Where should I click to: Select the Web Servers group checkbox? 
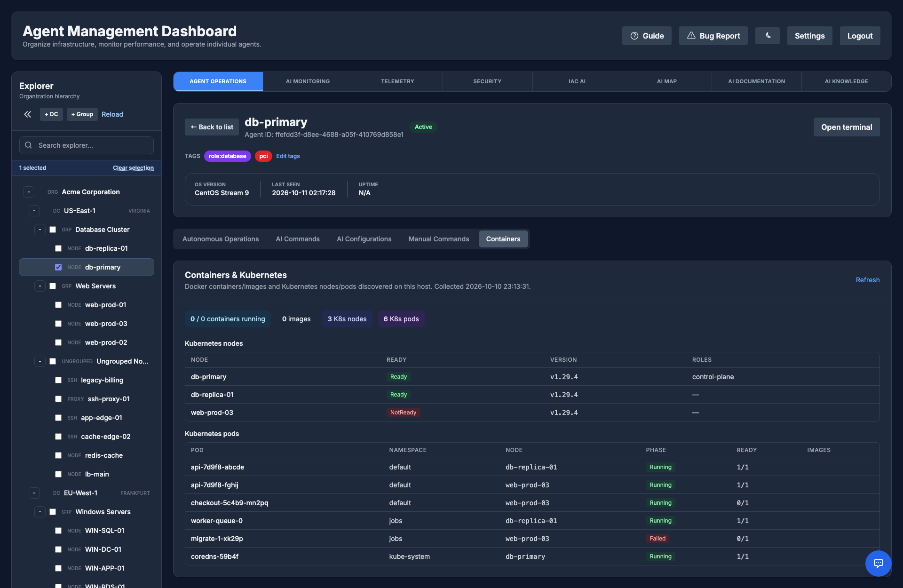[x=53, y=286]
